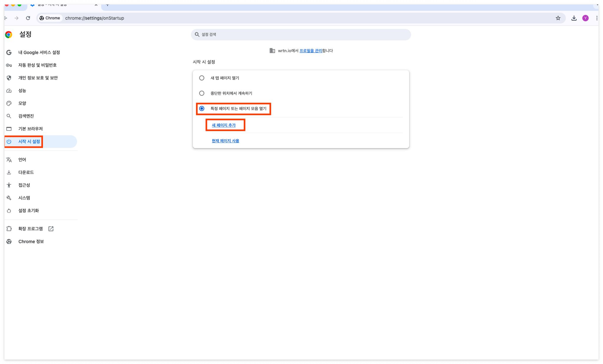Click the reload page icon
This screenshot has height=364, width=603.
(x=28, y=18)
